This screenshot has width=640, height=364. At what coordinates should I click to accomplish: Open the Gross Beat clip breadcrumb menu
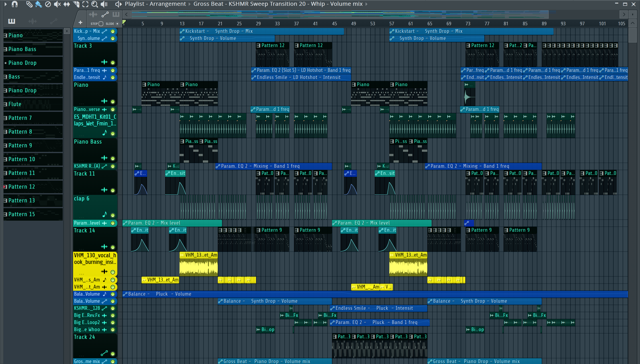(x=278, y=4)
